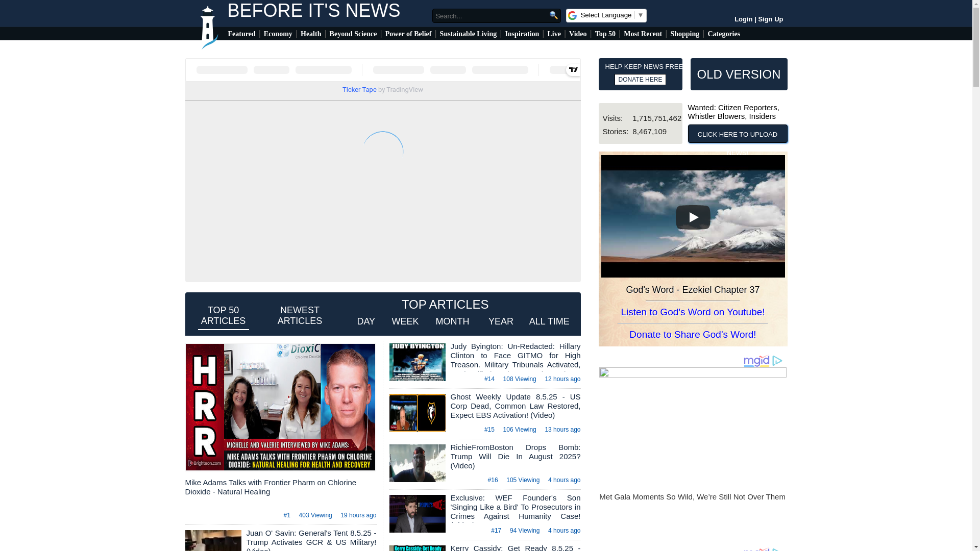
Task: Filter top articles by Year
Action: tap(501, 322)
